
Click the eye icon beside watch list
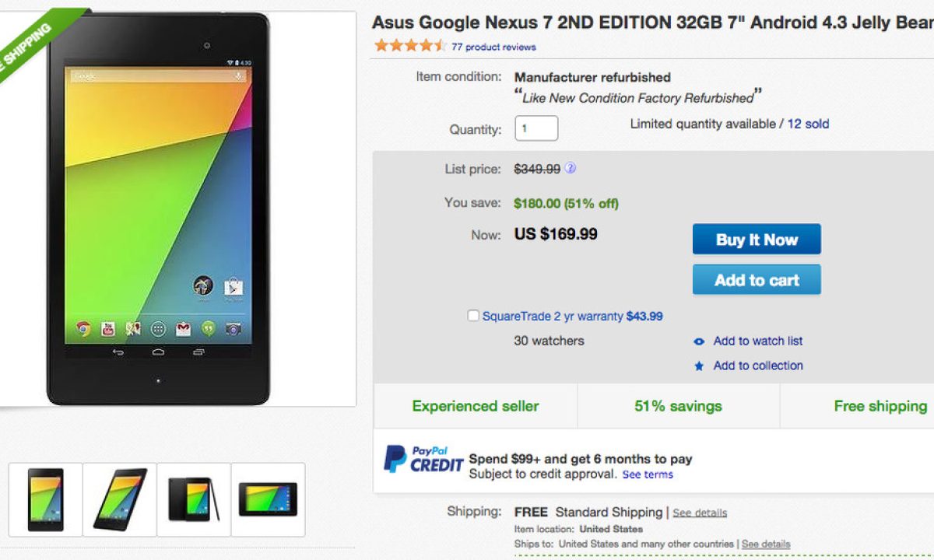tap(699, 341)
